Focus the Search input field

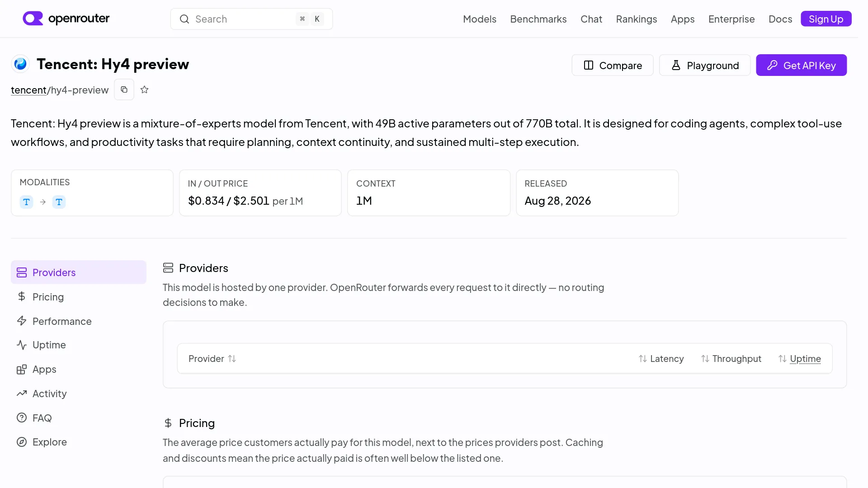(251, 19)
